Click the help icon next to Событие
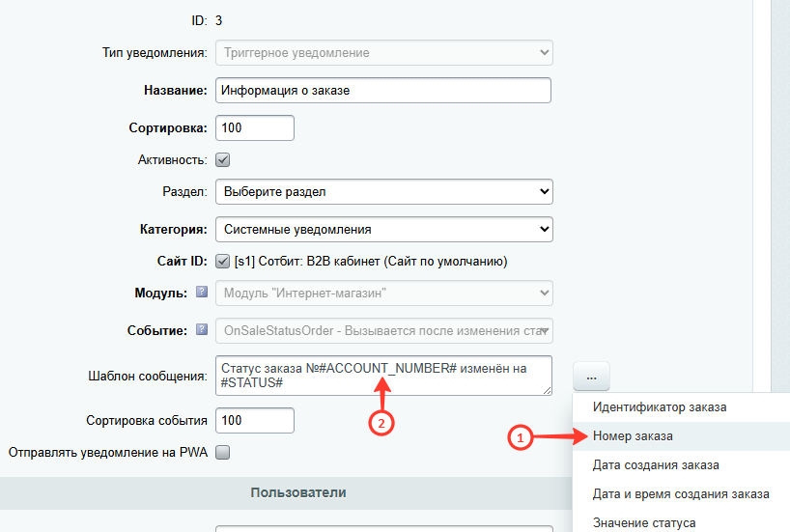This screenshot has height=532, width=790. 202,329
